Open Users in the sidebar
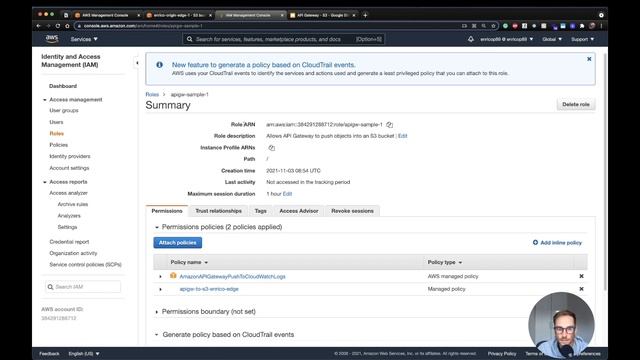Screen dimensions: 640x360 pyautogui.click(x=56, y=122)
